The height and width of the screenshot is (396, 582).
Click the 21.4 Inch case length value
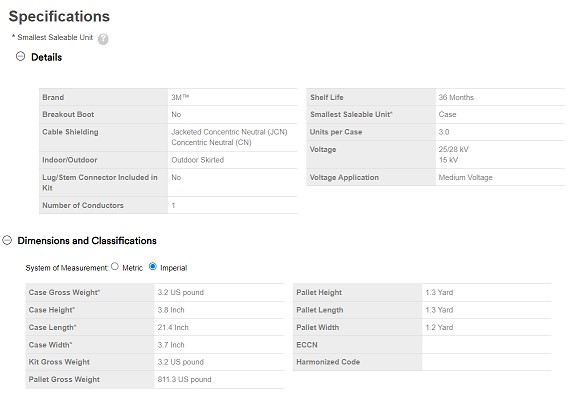[x=173, y=327]
